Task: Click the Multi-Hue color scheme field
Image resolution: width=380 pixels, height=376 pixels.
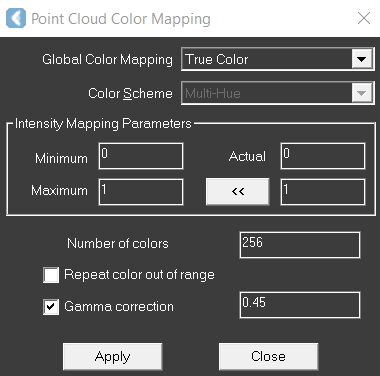Action: click(x=278, y=93)
